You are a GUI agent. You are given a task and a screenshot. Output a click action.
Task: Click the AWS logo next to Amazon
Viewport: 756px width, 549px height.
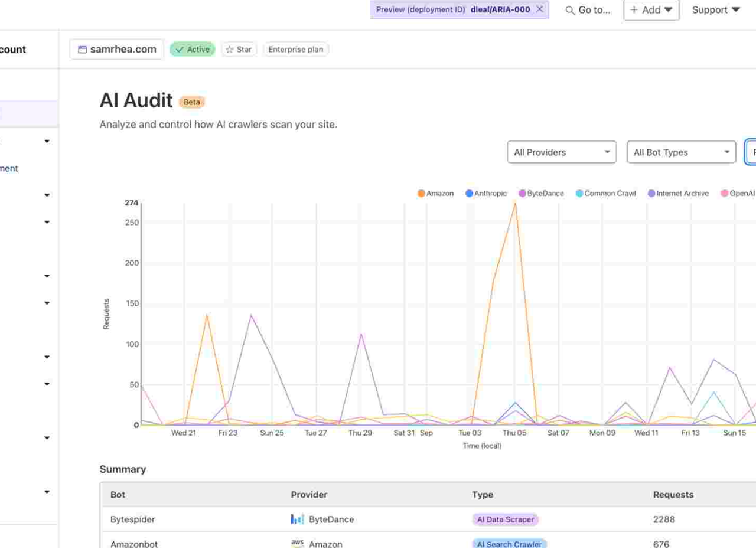click(298, 543)
